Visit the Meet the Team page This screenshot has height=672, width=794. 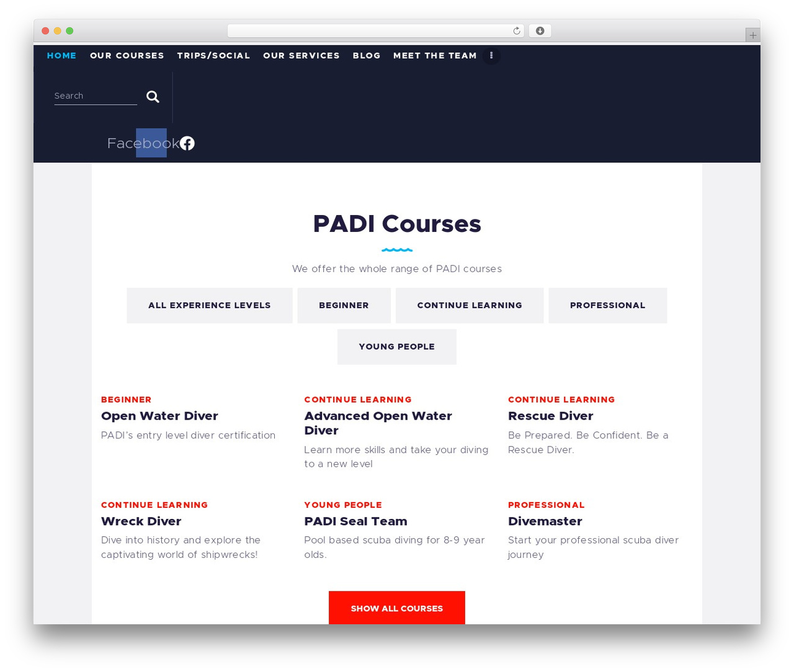point(435,56)
